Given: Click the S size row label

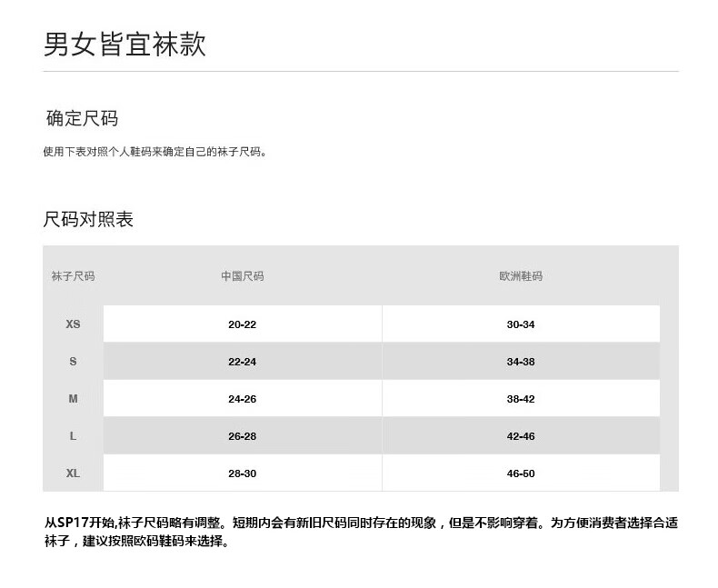Looking at the screenshot, I should pyautogui.click(x=73, y=362).
